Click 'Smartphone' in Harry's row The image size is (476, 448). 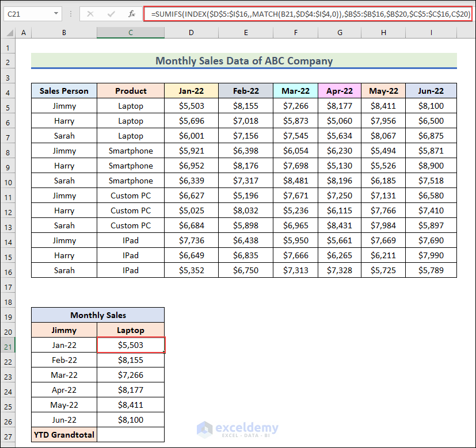pyautogui.click(x=131, y=166)
